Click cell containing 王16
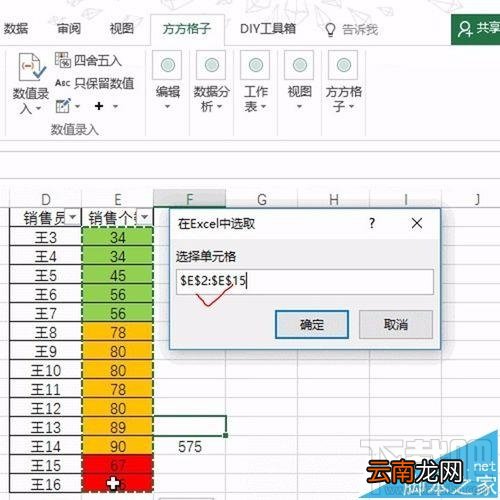The image size is (500, 500). click(x=46, y=484)
